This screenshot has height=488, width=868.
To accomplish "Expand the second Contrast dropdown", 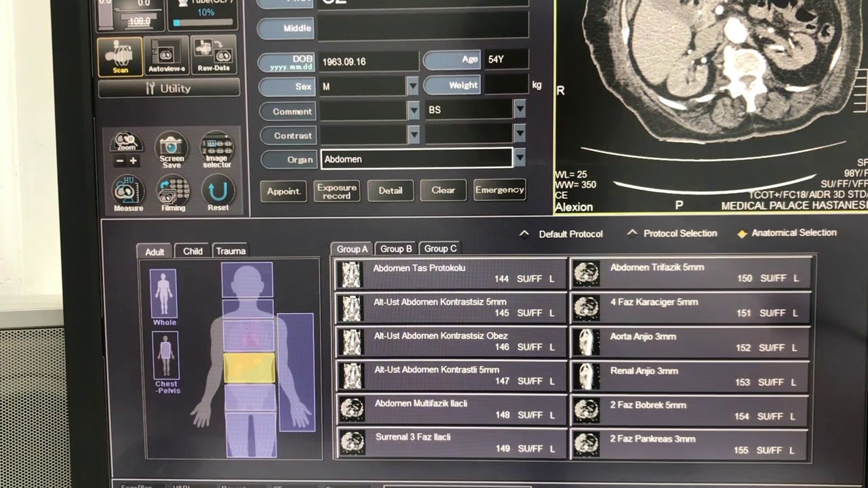I will (519, 134).
